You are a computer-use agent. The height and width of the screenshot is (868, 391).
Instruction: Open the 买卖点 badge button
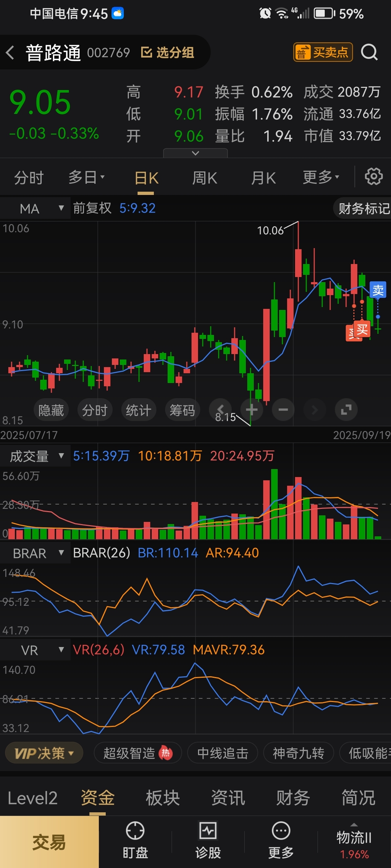pos(323,52)
